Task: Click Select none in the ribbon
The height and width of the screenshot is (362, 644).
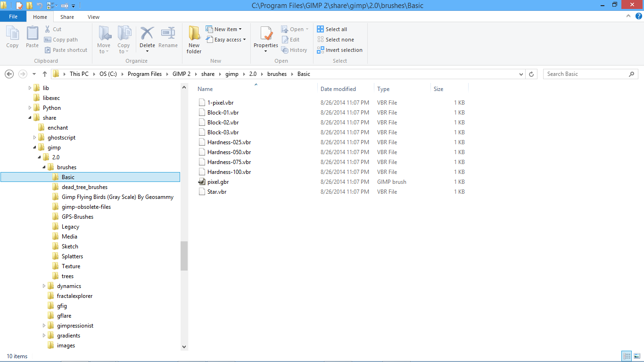Action: pyautogui.click(x=335, y=40)
